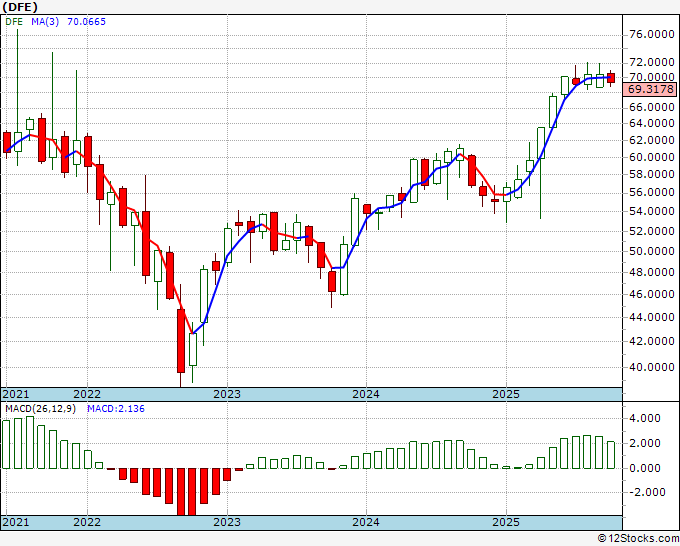
Task: Click the MA(3) legend label
Action: click(45, 22)
